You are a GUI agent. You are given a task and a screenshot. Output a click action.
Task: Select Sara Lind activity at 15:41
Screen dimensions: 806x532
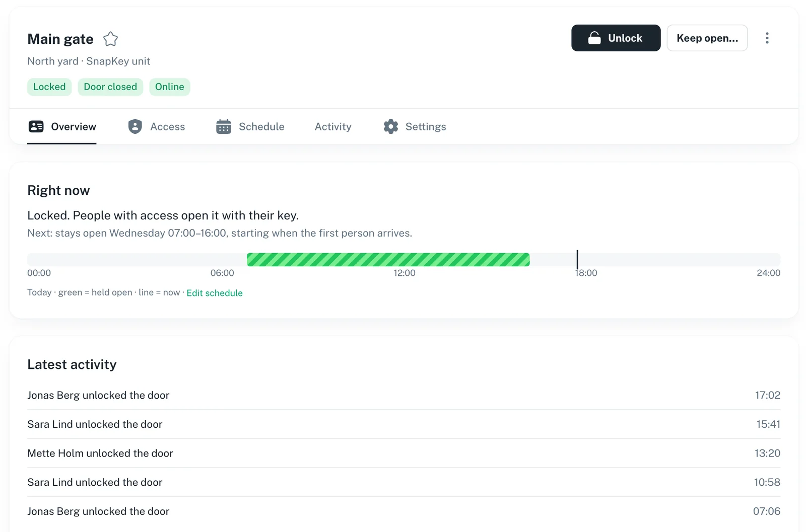point(404,424)
